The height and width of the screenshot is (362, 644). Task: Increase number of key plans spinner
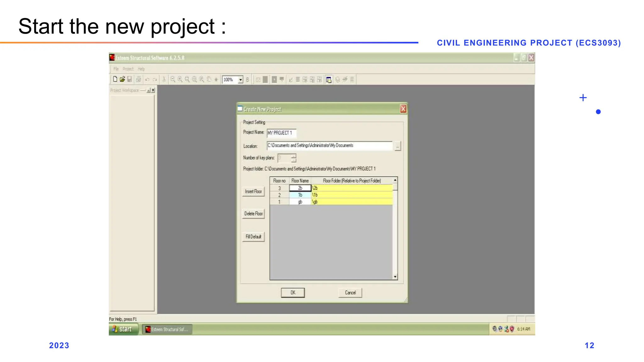pyautogui.click(x=293, y=156)
